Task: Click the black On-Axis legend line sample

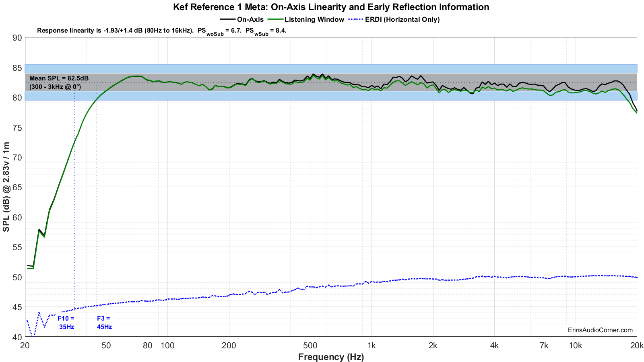Action: [227, 19]
